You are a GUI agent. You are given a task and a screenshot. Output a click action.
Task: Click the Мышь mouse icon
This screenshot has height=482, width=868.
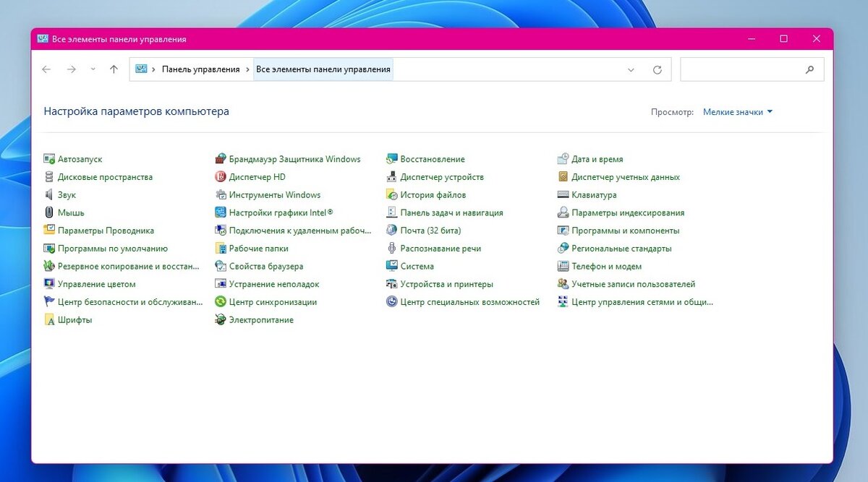49,212
